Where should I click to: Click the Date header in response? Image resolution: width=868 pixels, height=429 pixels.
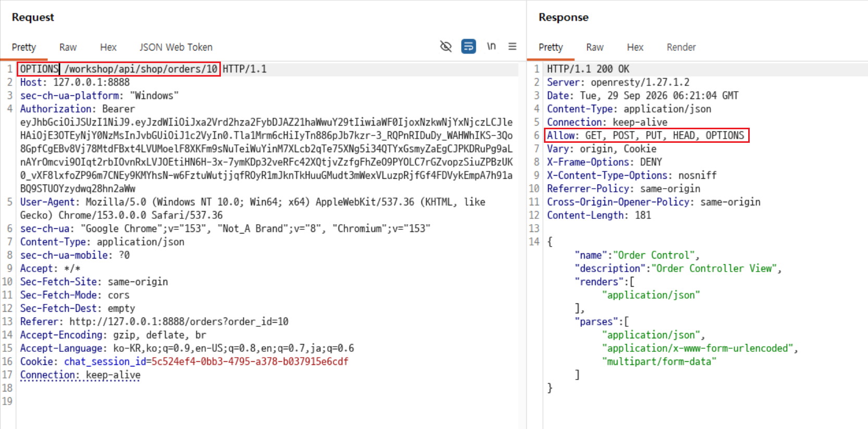pyautogui.click(x=642, y=96)
